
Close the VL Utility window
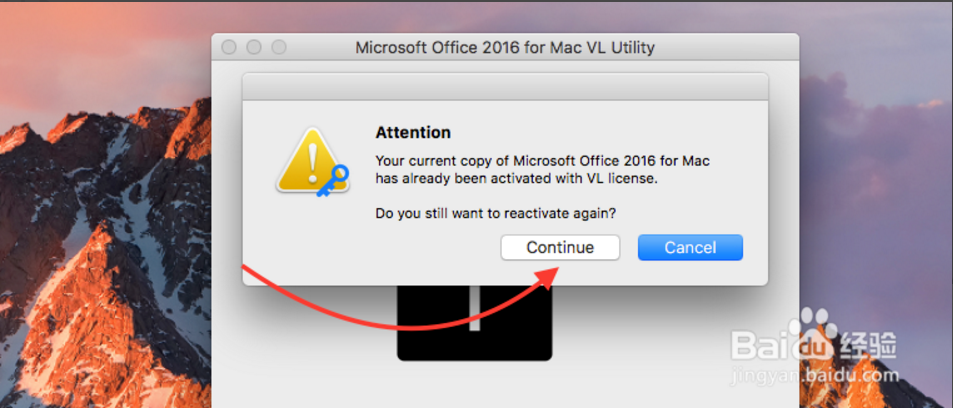[229, 47]
